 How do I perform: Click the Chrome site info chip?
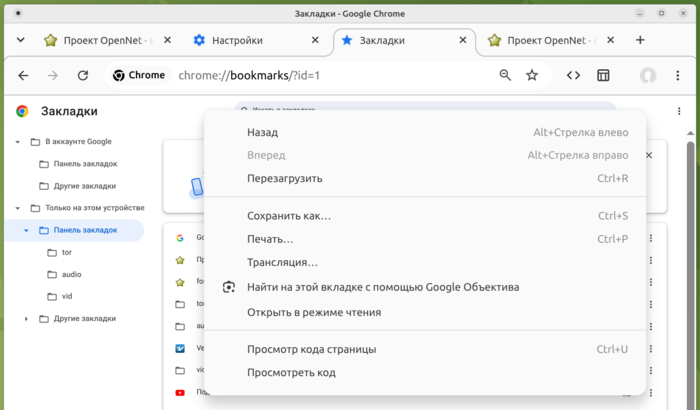coord(139,75)
